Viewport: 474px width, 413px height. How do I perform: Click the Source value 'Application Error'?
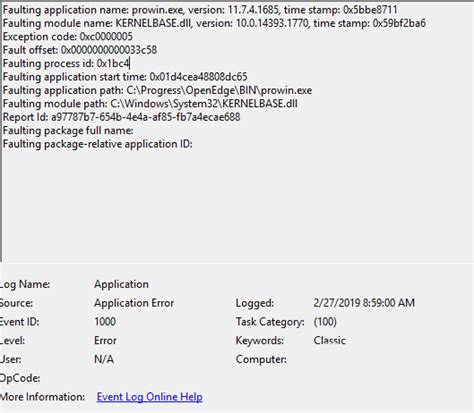pyautogui.click(x=134, y=303)
